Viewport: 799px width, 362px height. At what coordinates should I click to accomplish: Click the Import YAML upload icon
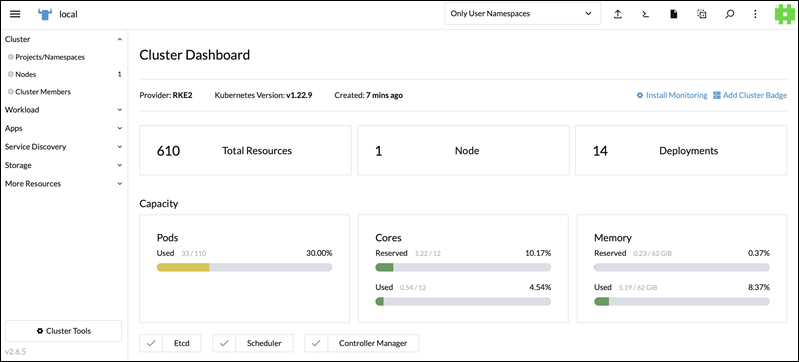point(618,14)
